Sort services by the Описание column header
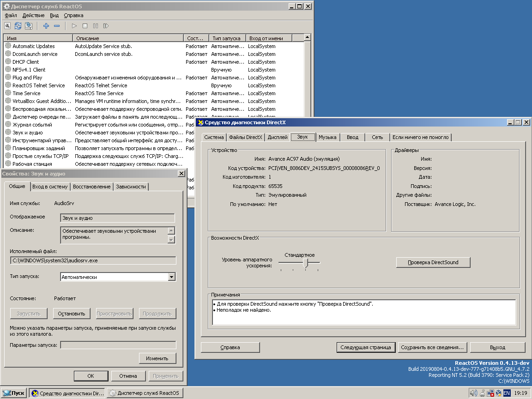The width and height of the screenshot is (532, 399). pyautogui.click(x=128, y=38)
